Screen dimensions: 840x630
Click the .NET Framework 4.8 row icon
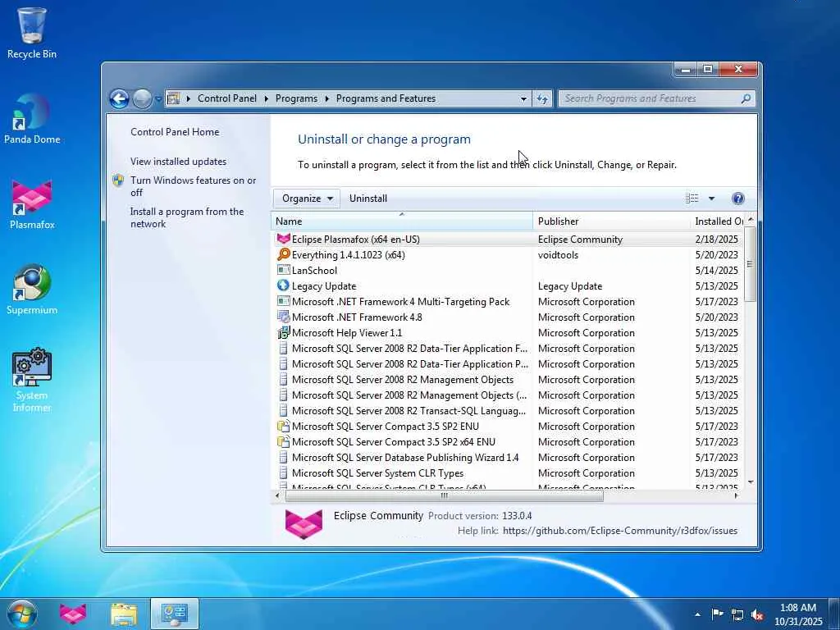[283, 317]
